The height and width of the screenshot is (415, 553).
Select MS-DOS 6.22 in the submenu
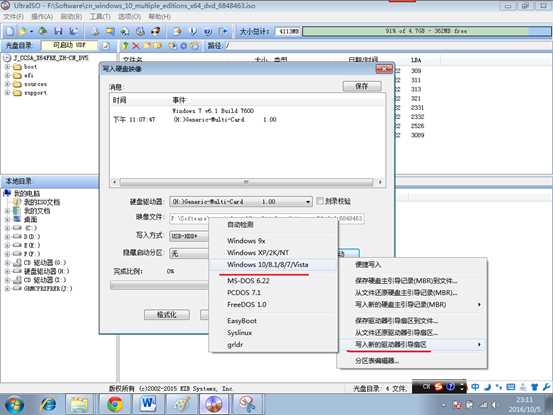(273, 281)
